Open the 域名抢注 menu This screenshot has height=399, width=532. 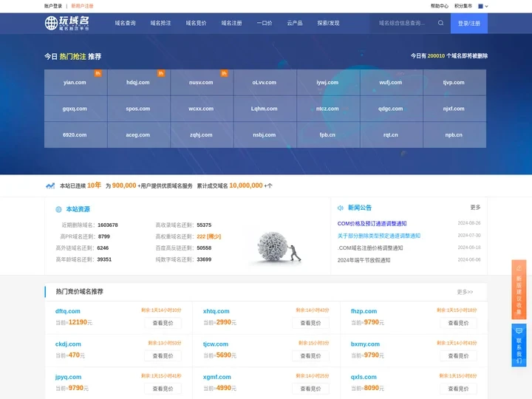pyautogui.click(x=160, y=23)
